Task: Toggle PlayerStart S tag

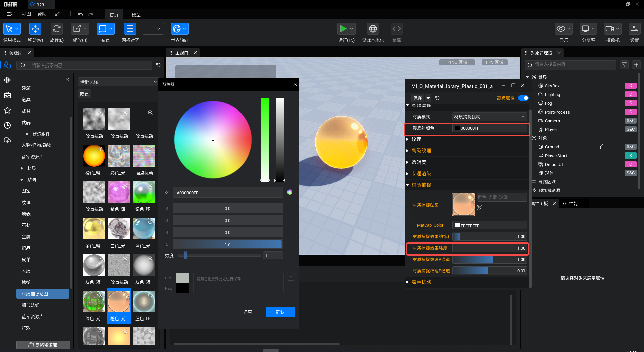Action: pyautogui.click(x=631, y=156)
